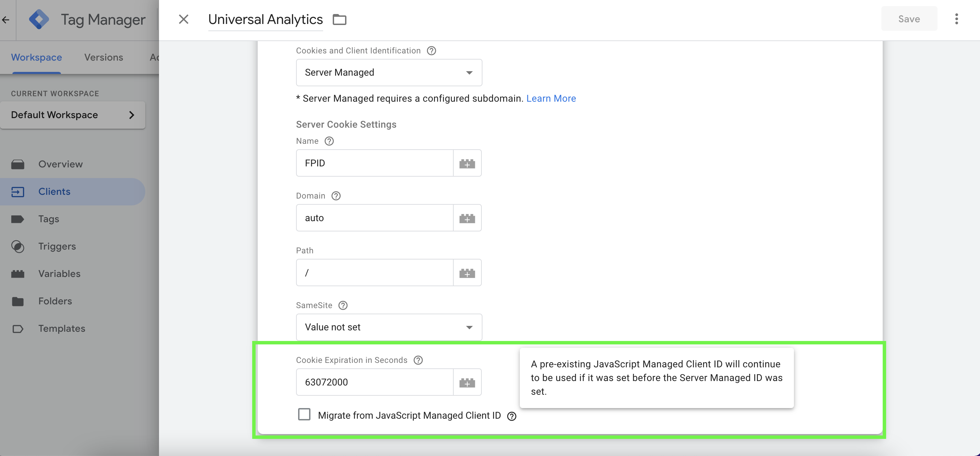Click the Tag Manager title text
Viewport: 980px width, 456px height.
(103, 20)
